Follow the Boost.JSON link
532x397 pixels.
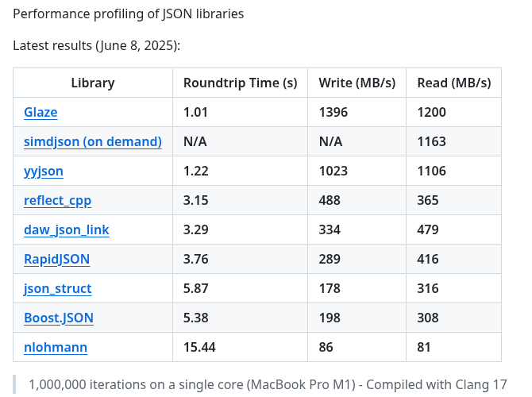[x=59, y=318]
